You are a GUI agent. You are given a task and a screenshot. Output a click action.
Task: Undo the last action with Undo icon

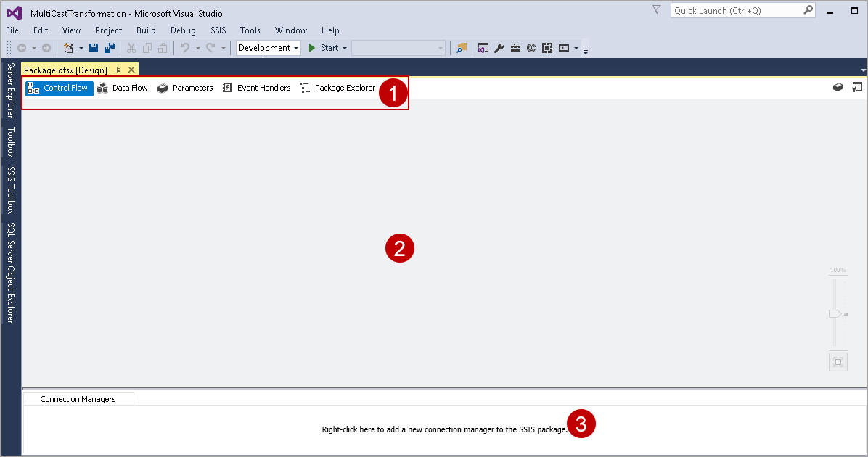[185, 48]
